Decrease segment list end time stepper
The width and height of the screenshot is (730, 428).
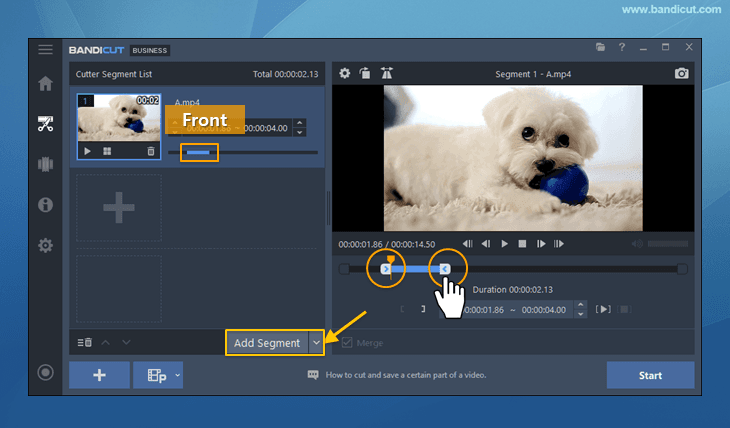click(x=300, y=132)
